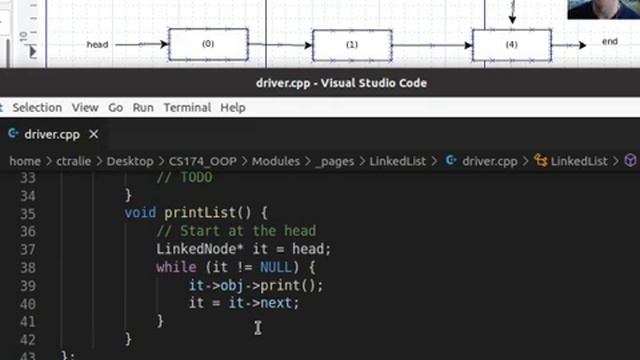Click the '// Start at the head' comment

[236, 231]
